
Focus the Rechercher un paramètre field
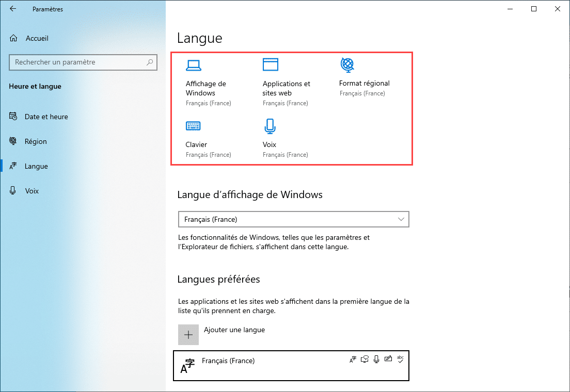coord(83,62)
